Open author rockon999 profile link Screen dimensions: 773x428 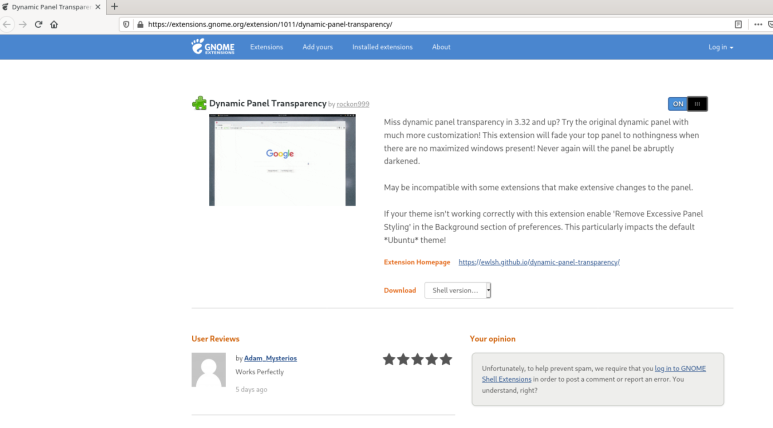(353, 104)
